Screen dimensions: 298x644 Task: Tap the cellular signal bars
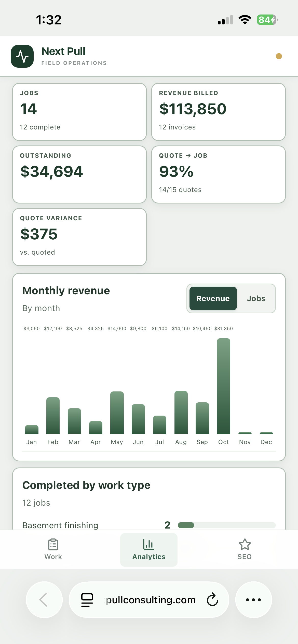(x=225, y=20)
